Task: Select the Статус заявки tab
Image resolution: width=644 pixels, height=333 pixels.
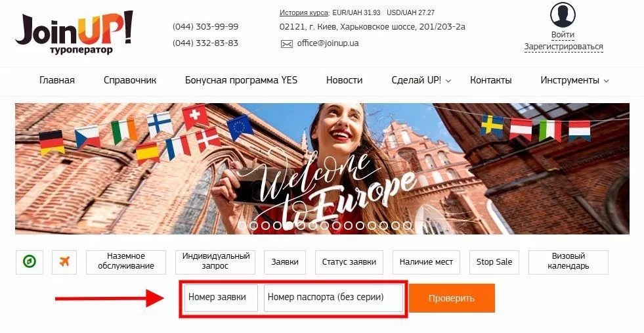Action: (349, 262)
